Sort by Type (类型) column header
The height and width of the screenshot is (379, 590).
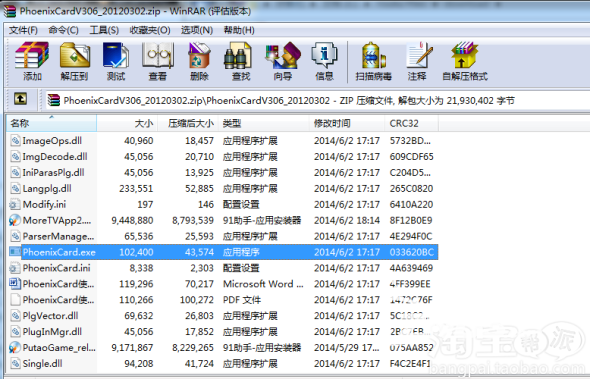click(x=264, y=123)
